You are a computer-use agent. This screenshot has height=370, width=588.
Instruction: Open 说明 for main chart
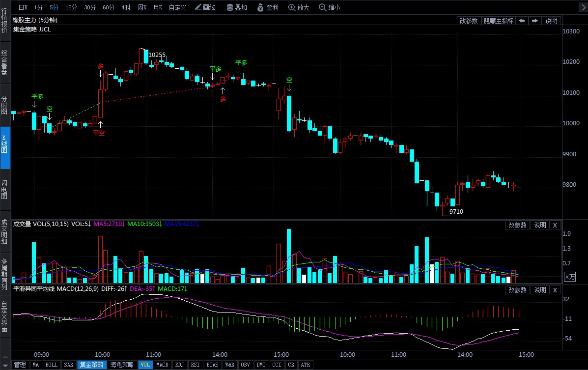coord(551,21)
